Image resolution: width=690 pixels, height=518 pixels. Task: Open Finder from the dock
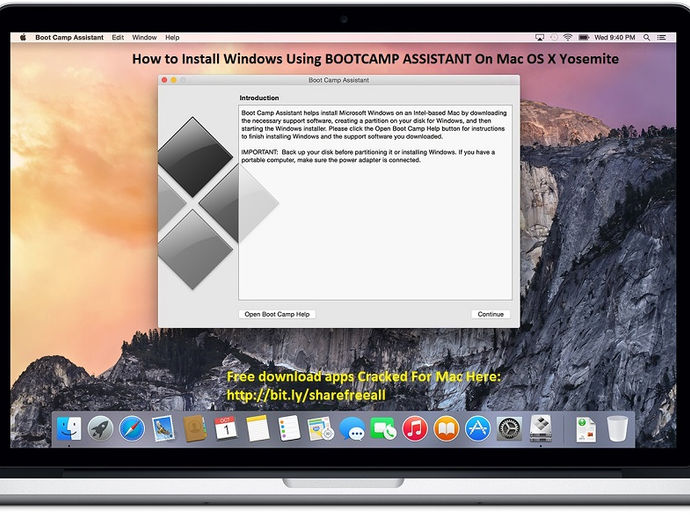pyautogui.click(x=69, y=429)
